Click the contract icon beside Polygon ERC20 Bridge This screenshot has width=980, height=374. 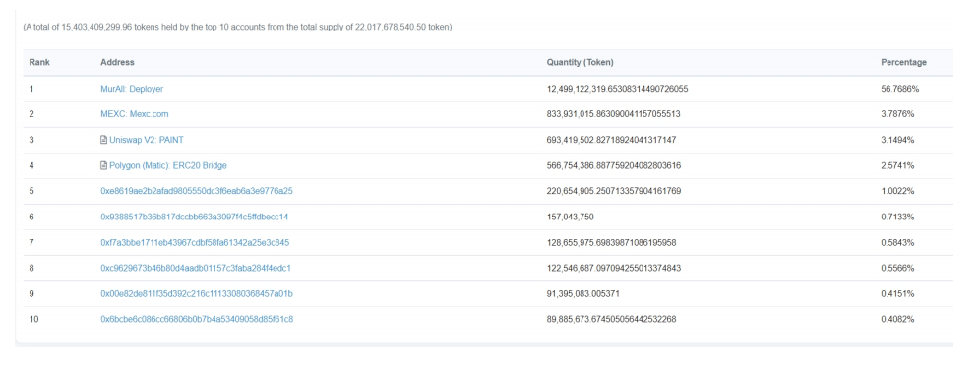tap(103, 165)
